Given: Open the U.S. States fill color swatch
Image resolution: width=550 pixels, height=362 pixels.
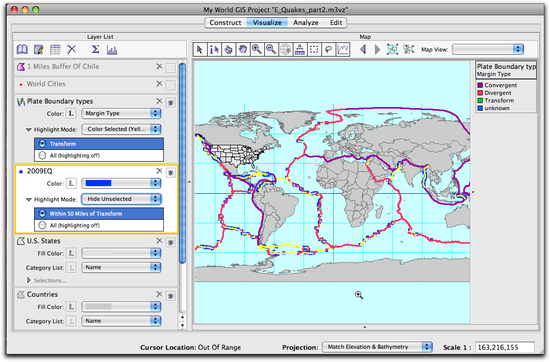Looking at the screenshot, I should 121,253.
